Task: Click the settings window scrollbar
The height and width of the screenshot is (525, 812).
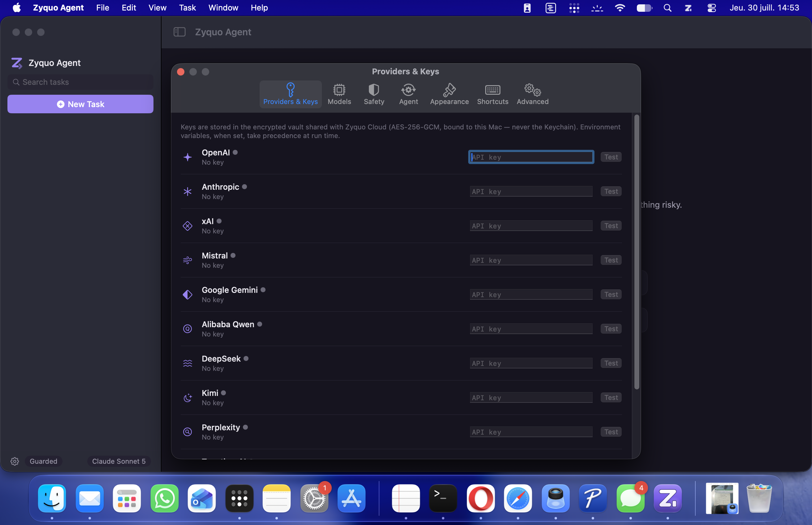Action: pos(636,252)
